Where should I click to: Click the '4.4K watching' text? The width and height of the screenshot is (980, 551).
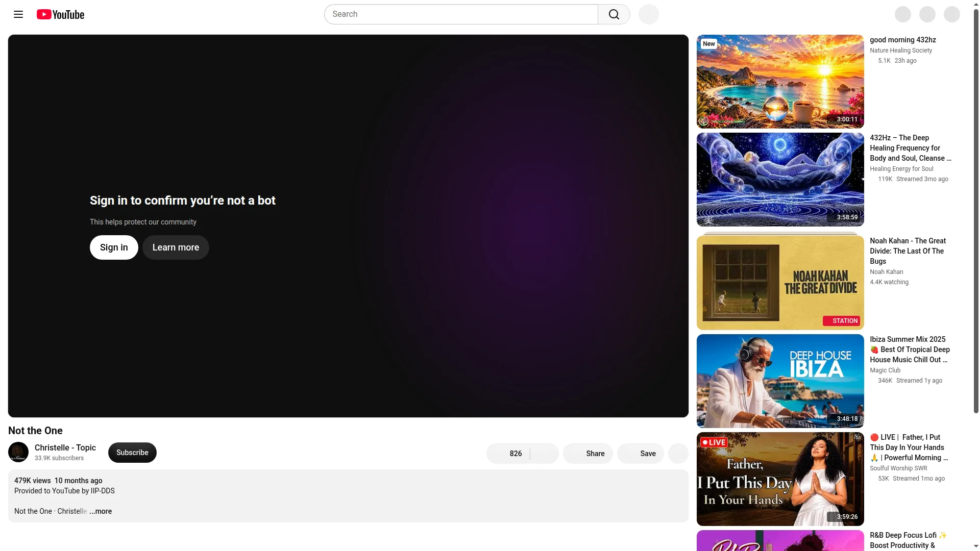889,282
